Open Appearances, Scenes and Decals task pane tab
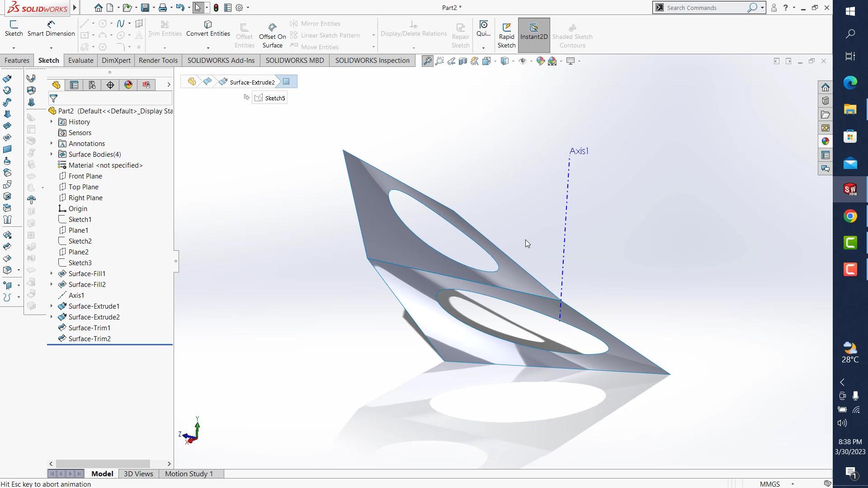This screenshot has height=488, width=868. pyautogui.click(x=826, y=141)
